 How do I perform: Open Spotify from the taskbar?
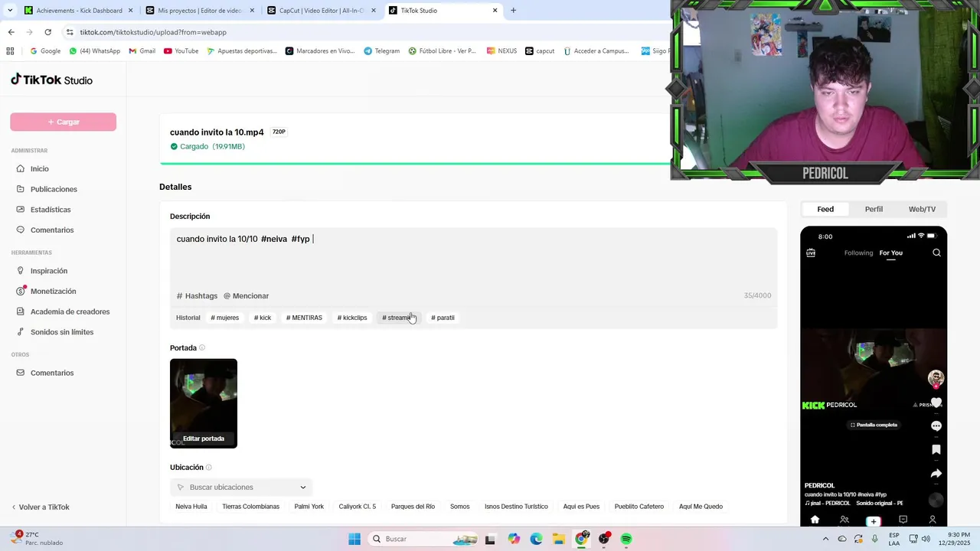pos(626,539)
